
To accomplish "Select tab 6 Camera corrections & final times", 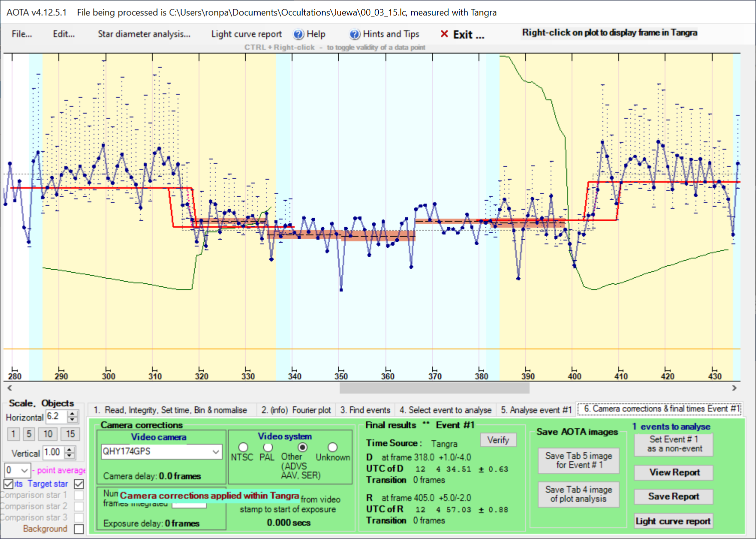I will [660, 409].
